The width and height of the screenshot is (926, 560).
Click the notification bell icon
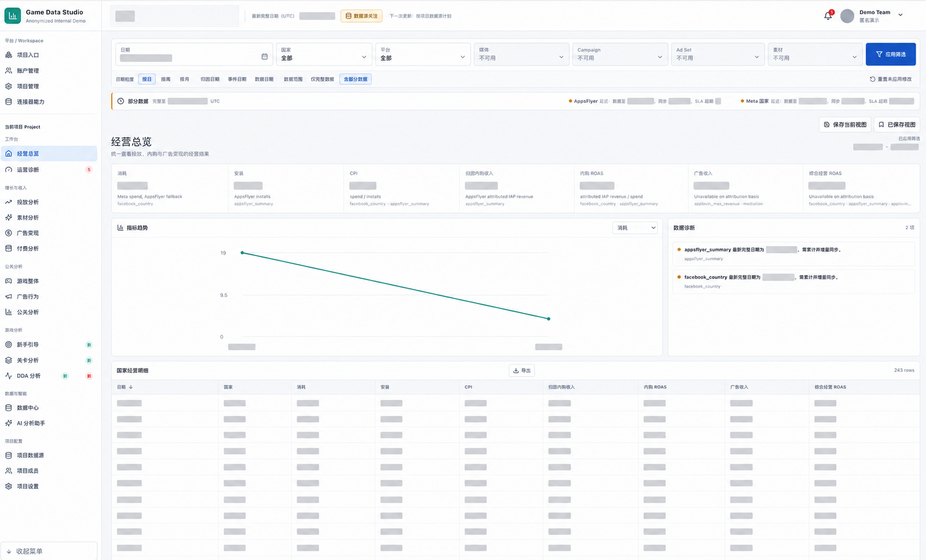click(x=828, y=16)
